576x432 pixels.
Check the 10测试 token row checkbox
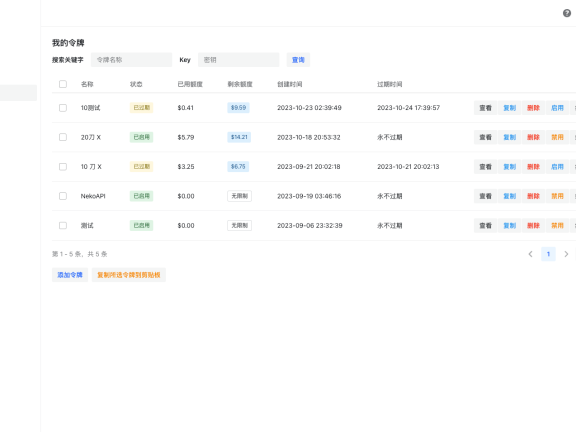coord(63,108)
